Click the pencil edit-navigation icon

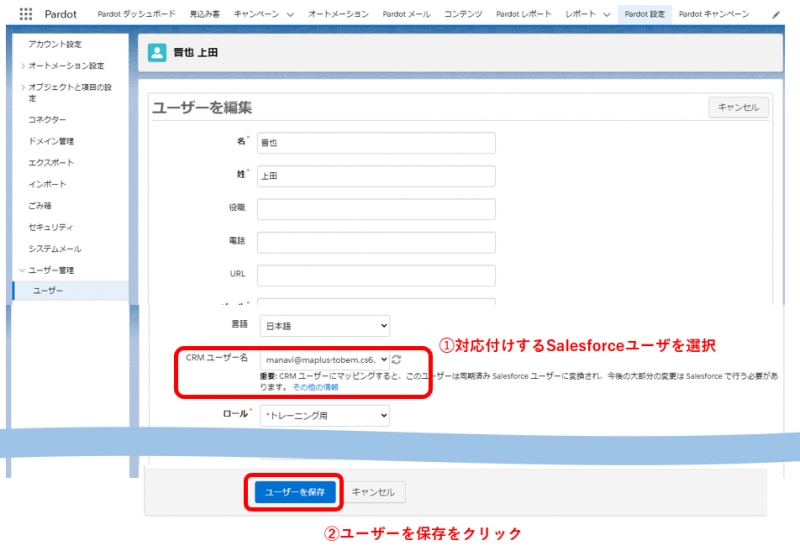click(776, 15)
